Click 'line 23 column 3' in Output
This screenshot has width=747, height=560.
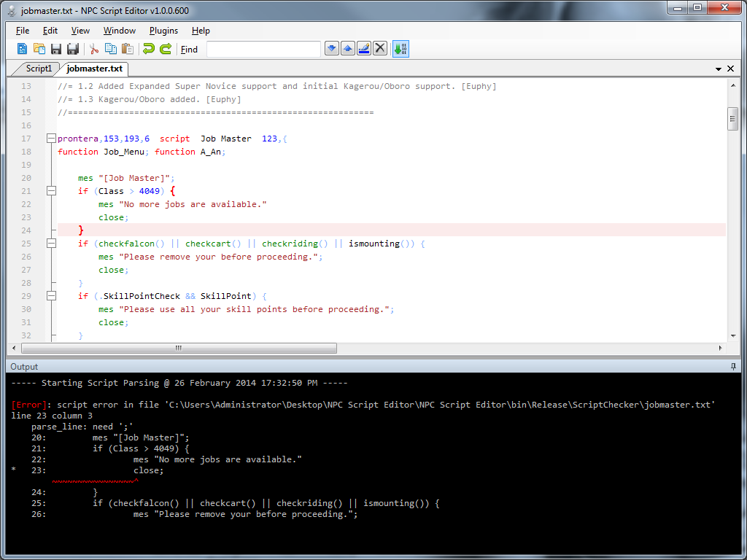52,416
